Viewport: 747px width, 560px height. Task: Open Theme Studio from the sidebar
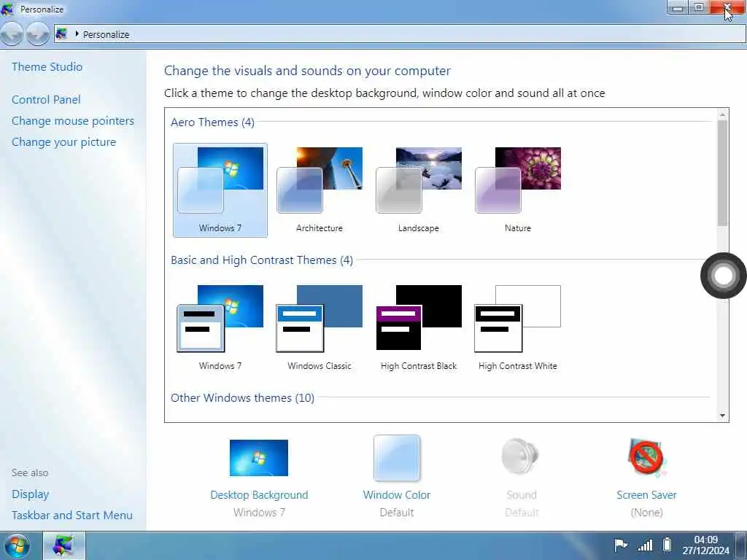[x=47, y=66]
